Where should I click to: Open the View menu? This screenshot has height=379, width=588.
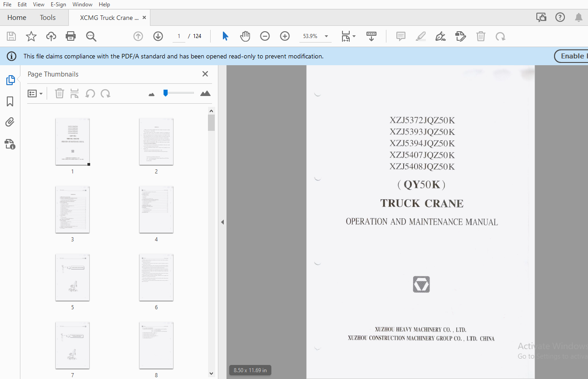tap(39, 4)
